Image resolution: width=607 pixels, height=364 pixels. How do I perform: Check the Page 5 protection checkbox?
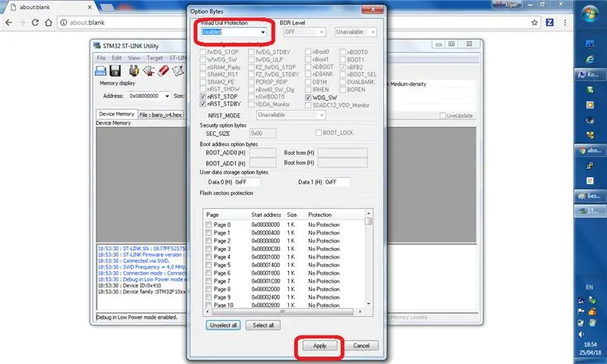[x=209, y=265]
